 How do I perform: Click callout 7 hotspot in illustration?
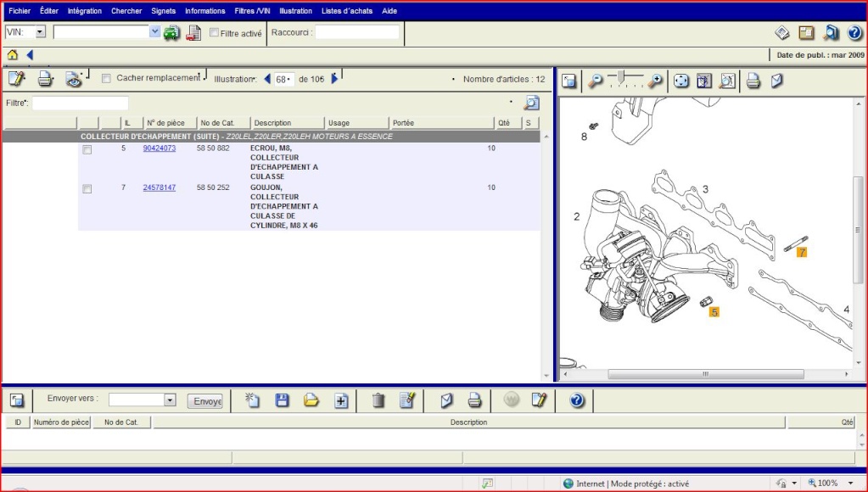point(801,253)
